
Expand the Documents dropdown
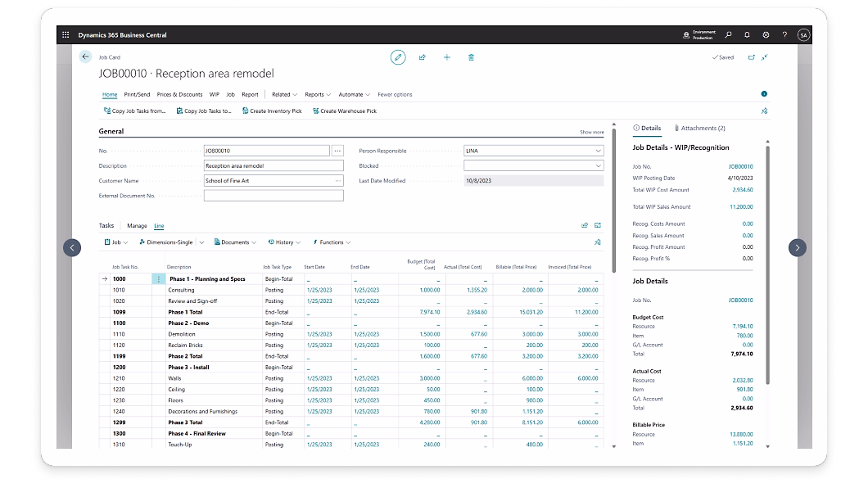click(x=235, y=242)
